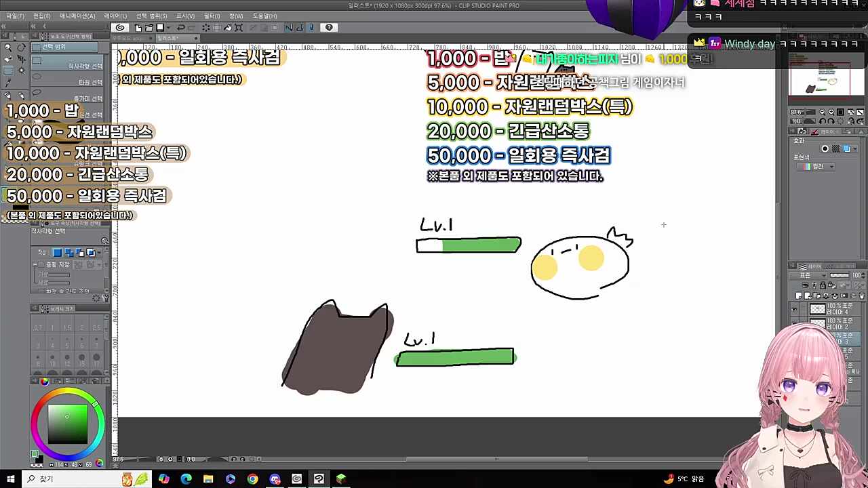Toggle the 종횡 지정 checkbox

(41, 264)
